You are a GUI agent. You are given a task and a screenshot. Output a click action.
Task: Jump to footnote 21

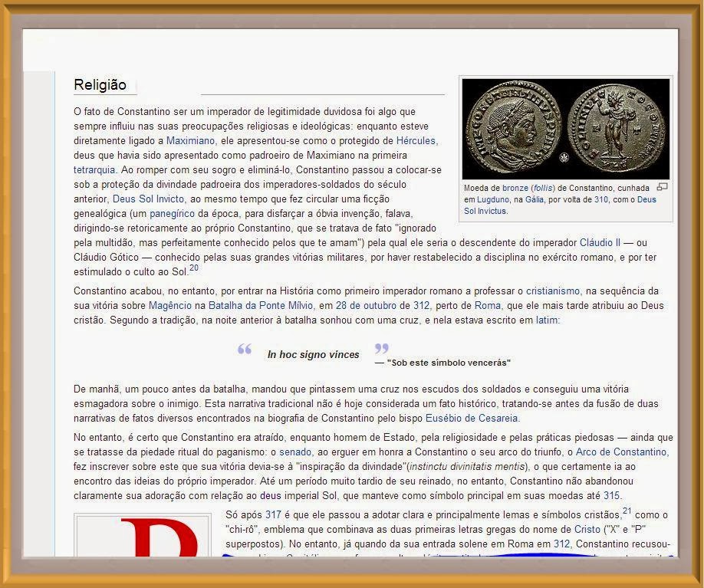tap(627, 511)
